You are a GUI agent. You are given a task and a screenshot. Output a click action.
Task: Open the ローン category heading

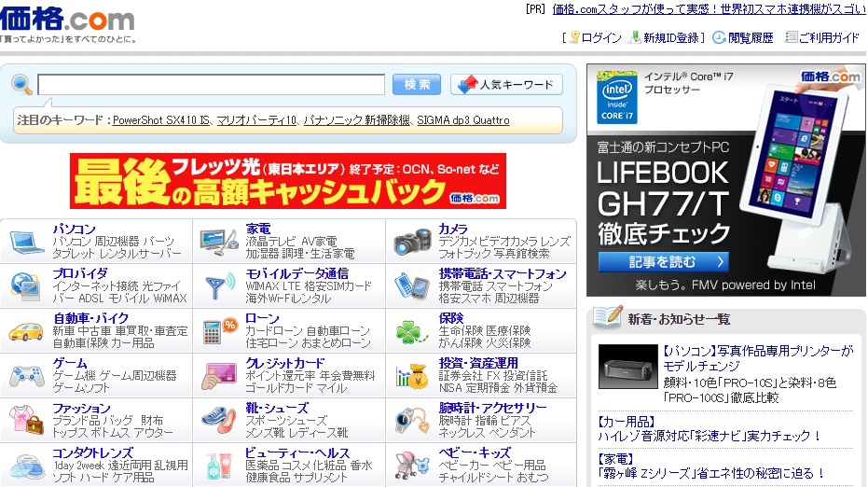(262, 318)
